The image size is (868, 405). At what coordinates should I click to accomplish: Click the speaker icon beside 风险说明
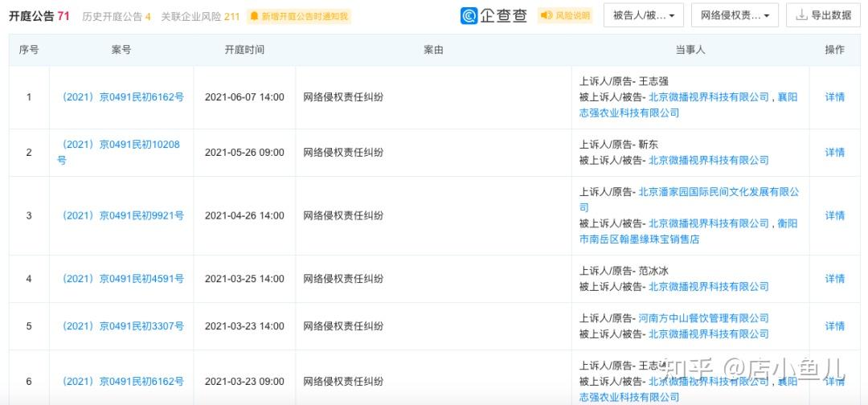(x=547, y=16)
